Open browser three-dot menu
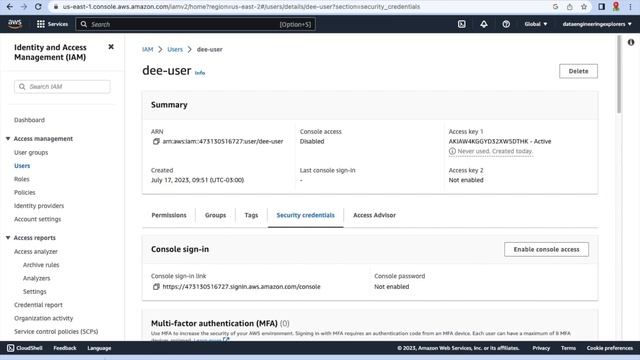 [x=630, y=7]
